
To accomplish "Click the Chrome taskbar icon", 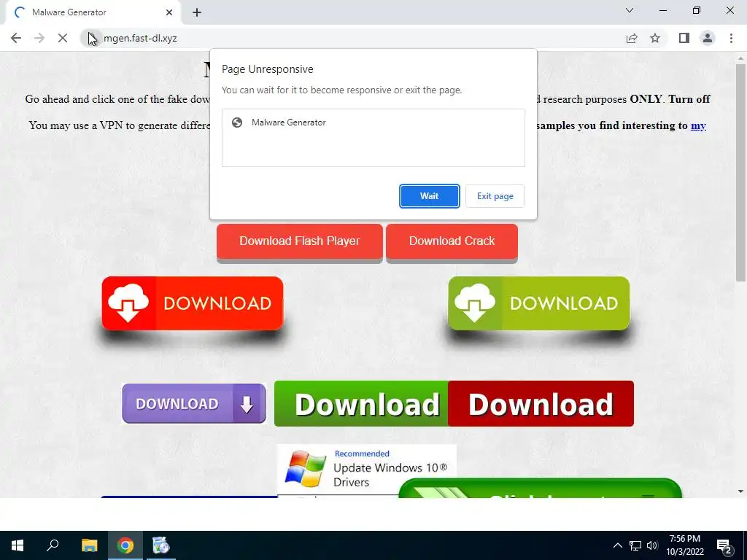I will [x=125, y=545].
